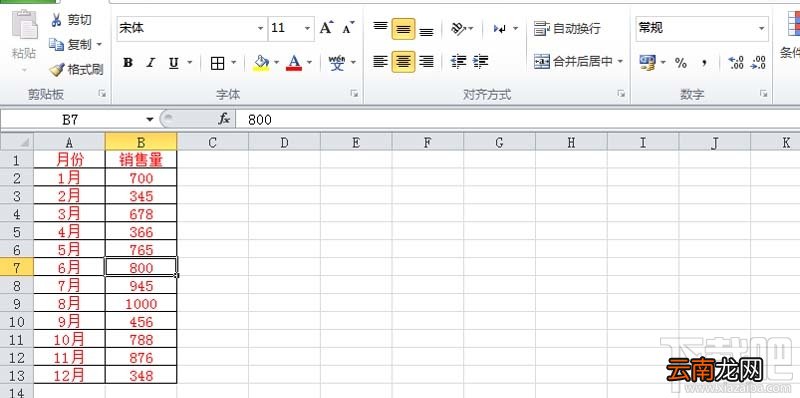Click cell containing 销售量
Viewport: 800px width, 398px height.
(141, 160)
